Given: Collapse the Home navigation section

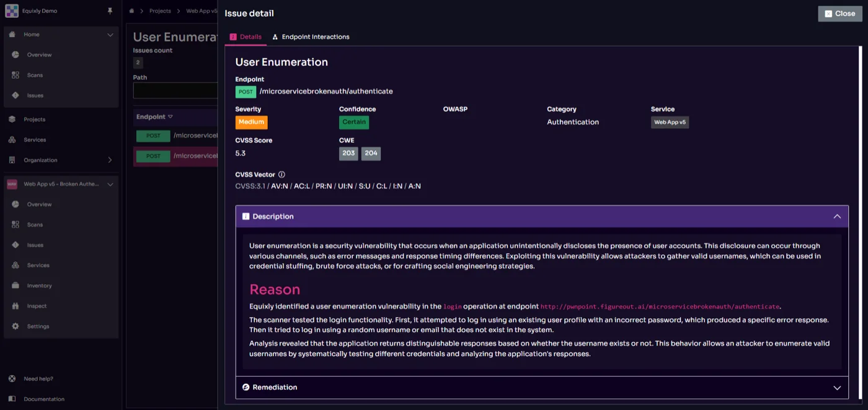Looking at the screenshot, I should [111, 35].
